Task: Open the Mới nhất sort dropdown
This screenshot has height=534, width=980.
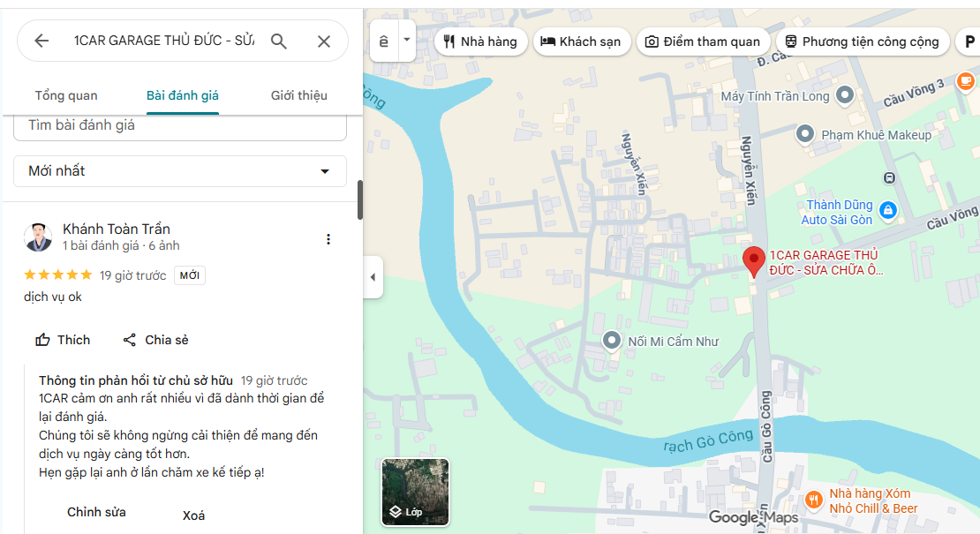Action: (180, 171)
